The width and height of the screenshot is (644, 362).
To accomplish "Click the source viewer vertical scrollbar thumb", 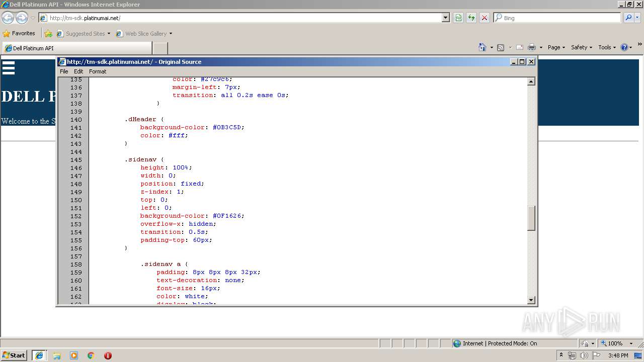I will [x=531, y=218].
